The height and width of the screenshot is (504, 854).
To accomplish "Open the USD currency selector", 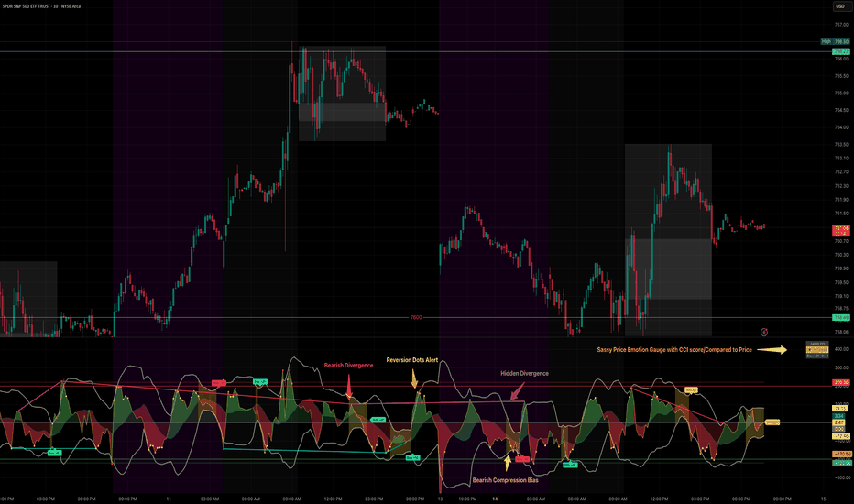I will point(840,6).
